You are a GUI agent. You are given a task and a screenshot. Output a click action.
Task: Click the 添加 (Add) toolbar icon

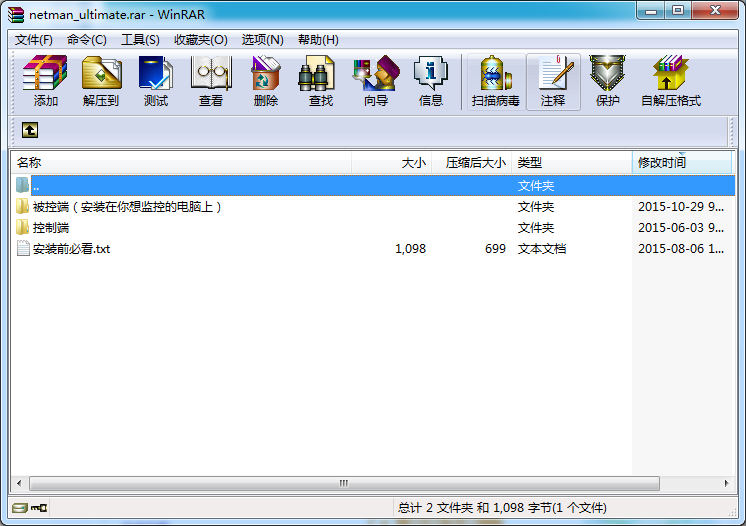tap(45, 81)
